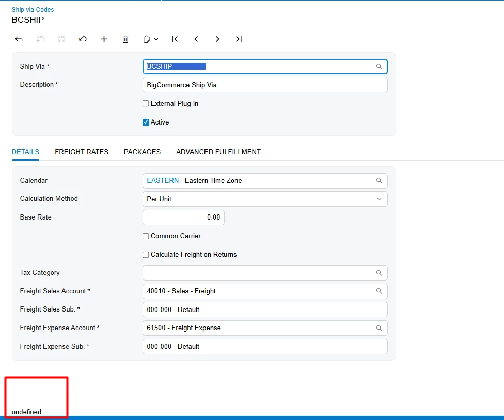504x420 pixels.
Task: Open the clipboard actions icon
Action: (147, 39)
